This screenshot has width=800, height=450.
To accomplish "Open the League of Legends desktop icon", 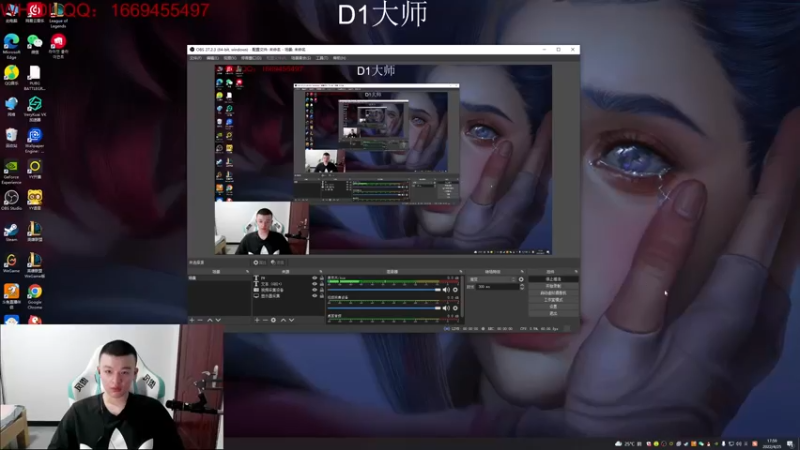I will click(x=58, y=14).
